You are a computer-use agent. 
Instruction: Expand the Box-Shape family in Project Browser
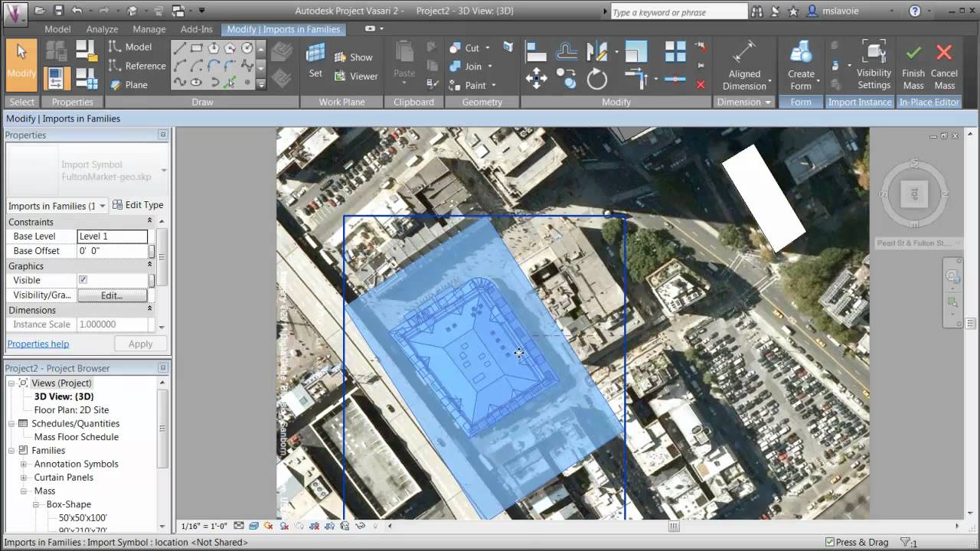tap(38, 504)
